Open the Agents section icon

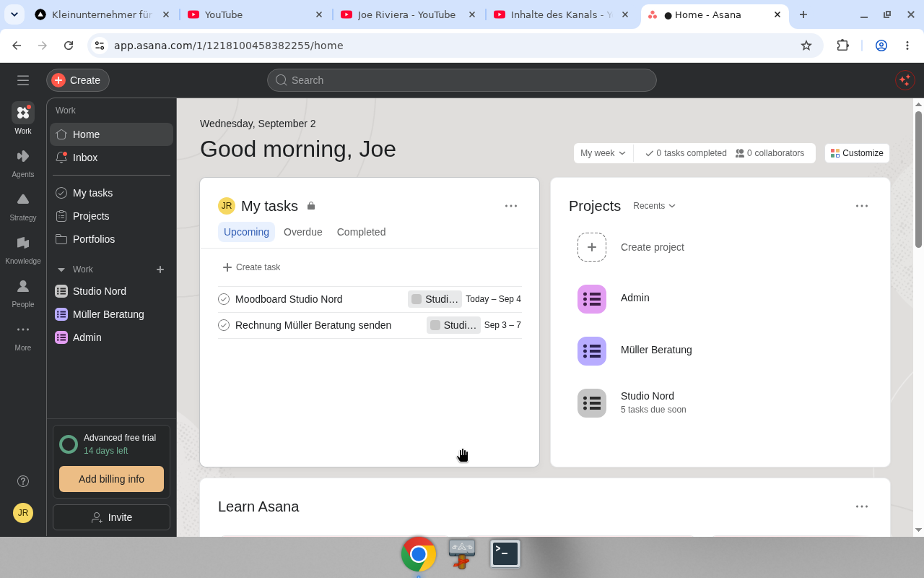pyautogui.click(x=23, y=162)
